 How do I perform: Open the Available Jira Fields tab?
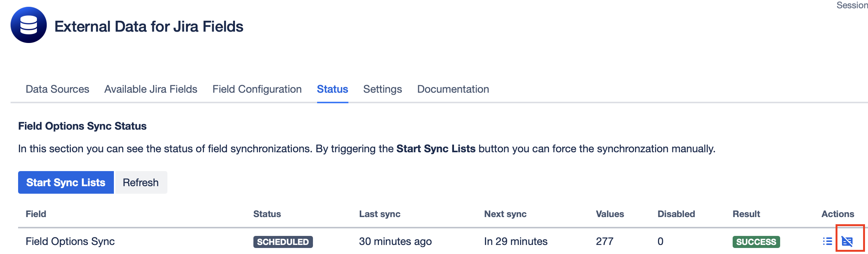point(150,89)
